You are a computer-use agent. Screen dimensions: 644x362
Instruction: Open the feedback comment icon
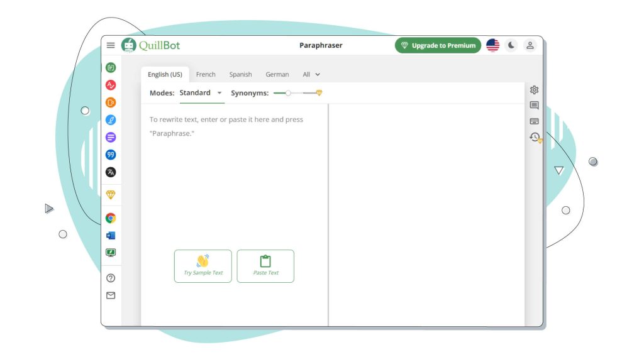534,106
